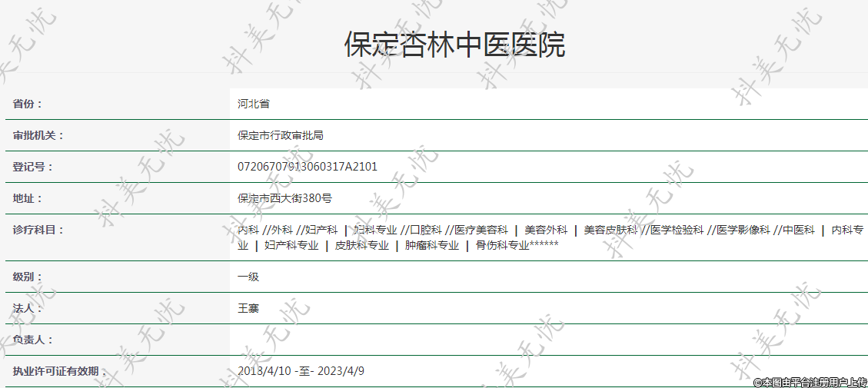This screenshot has width=868, height=388.
Task: Click the license validity date ending 2023/4/9
Action: click(x=301, y=371)
